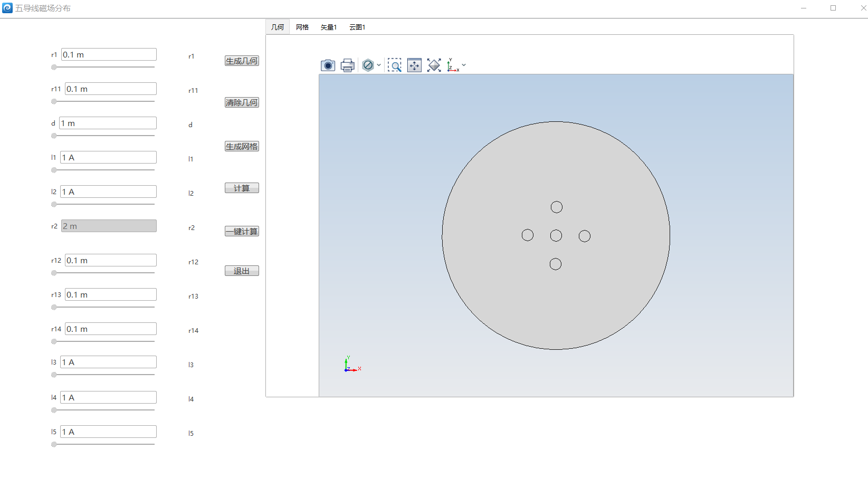Image resolution: width=868 pixels, height=497 pixels.
Task: Select the top wire circle in geometry
Action: pyautogui.click(x=557, y=207)
